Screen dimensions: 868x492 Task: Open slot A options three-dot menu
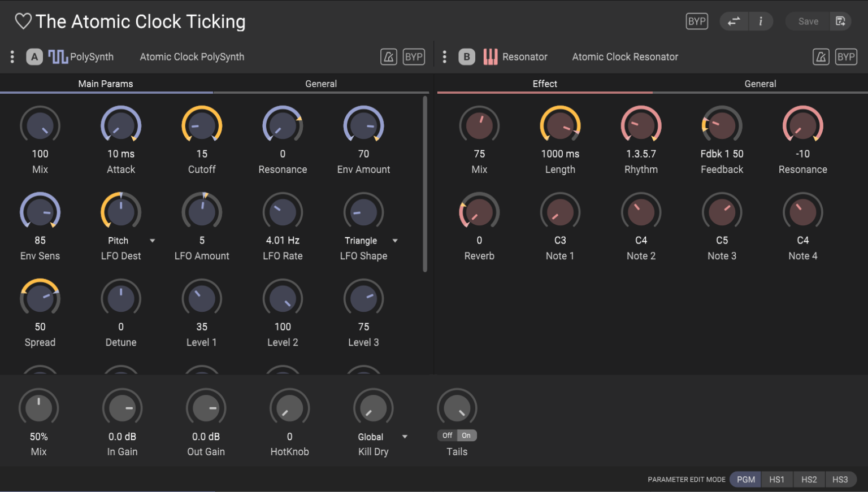tap(12, 57)
